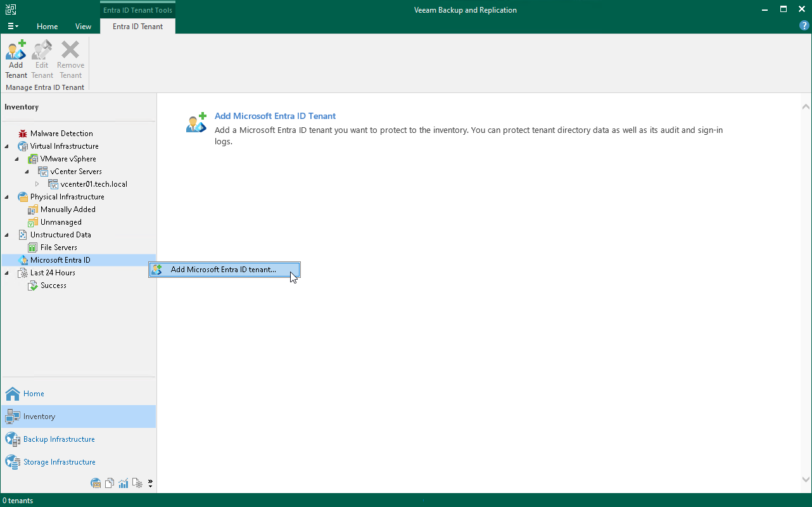Collapse the VMware vSphere node
Viewport: 812px width, 507px height.
[17, 159]
